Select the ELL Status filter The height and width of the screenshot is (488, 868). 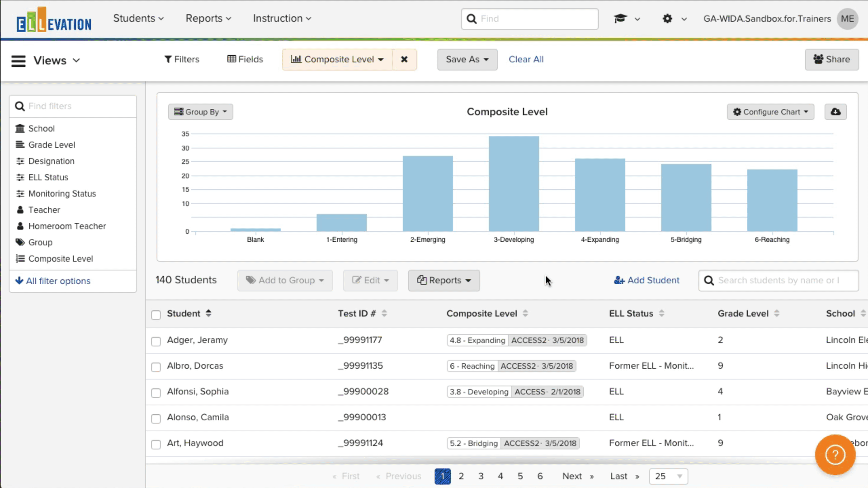click(48, 177)
